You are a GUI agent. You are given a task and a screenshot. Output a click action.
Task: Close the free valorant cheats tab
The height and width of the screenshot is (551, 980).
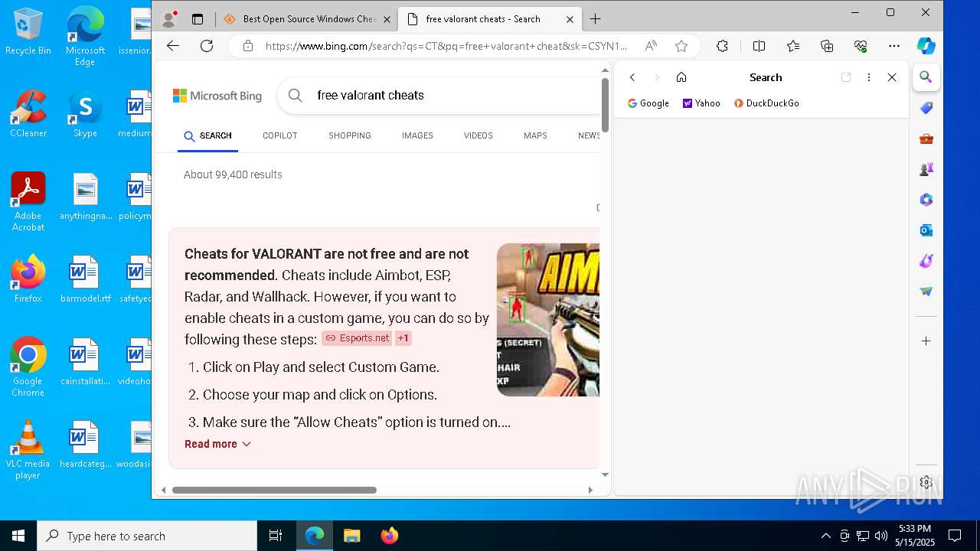click(570, 20)
